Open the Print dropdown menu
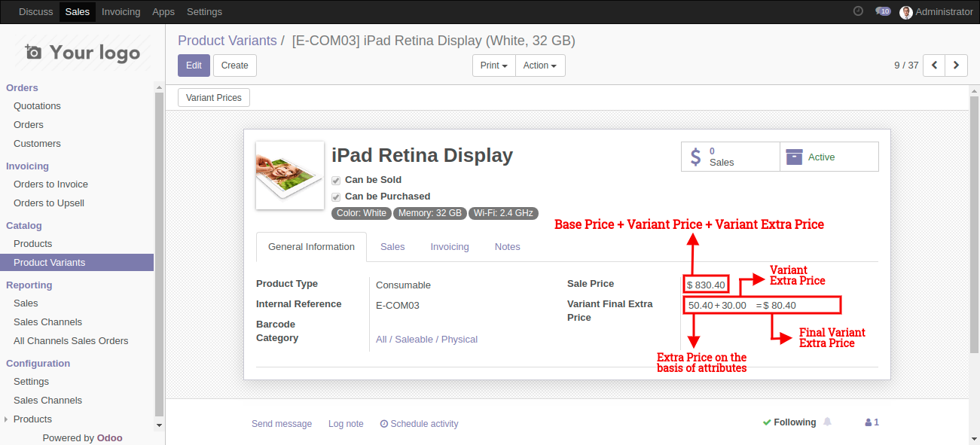Viewport: 980px width, 445px height. pyautogui.click(x=493, y=66)
